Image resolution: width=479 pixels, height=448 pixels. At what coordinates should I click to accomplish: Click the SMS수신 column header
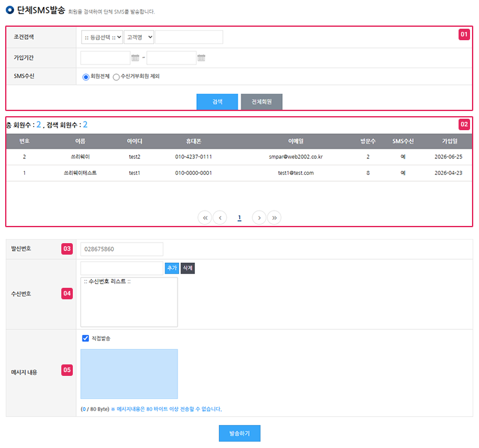(x=403, y=141)
